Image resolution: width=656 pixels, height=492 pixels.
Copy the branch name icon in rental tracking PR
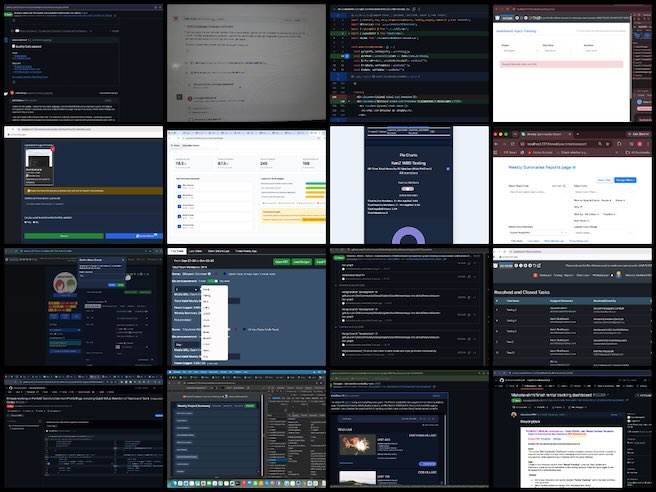(627, 401)
